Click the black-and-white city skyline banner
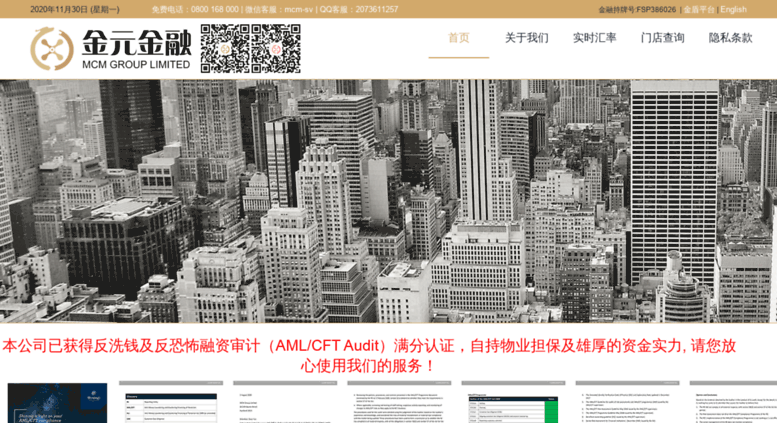The height and width of the screenshot is (423, 777). (388, 201)
